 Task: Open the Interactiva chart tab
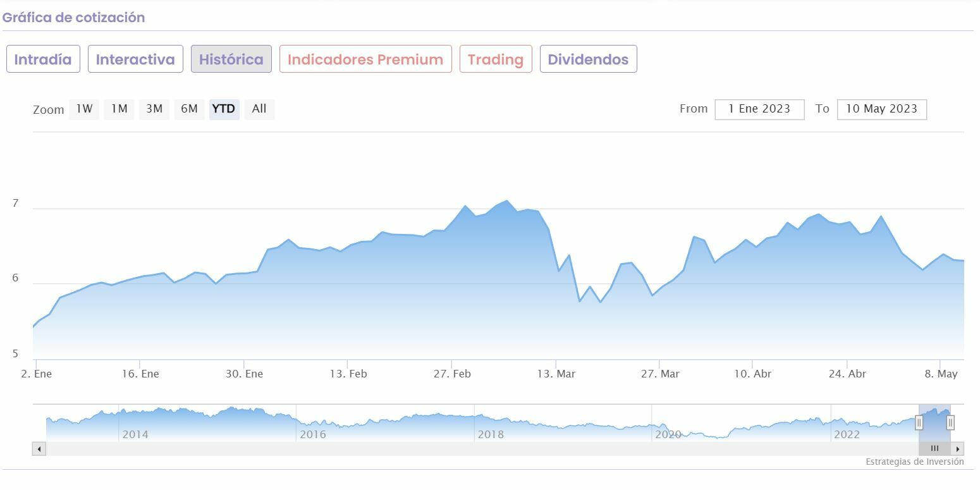(135, 59)
